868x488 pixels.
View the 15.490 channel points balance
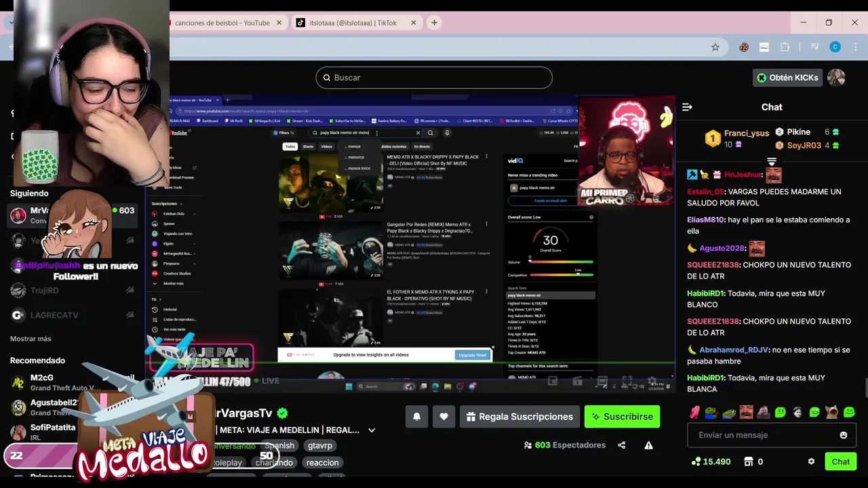click(711, 462)
